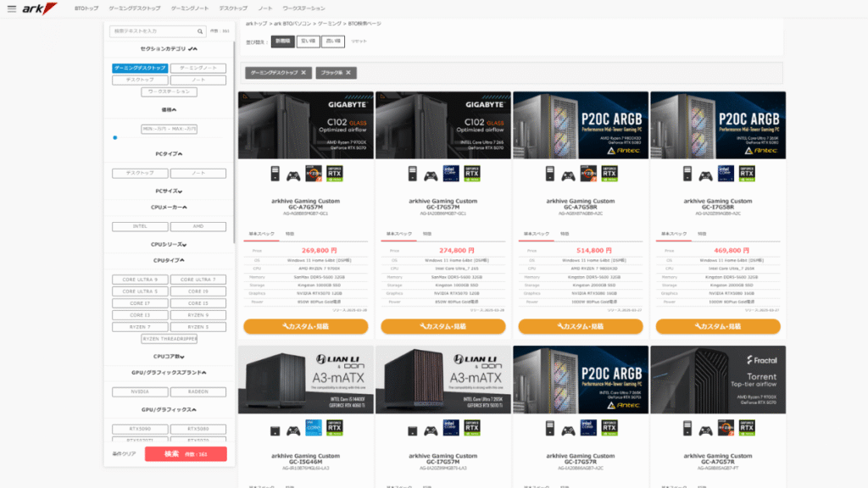
Task: Toggle the ワークステーション category filter
Action: tap(169, 91)
